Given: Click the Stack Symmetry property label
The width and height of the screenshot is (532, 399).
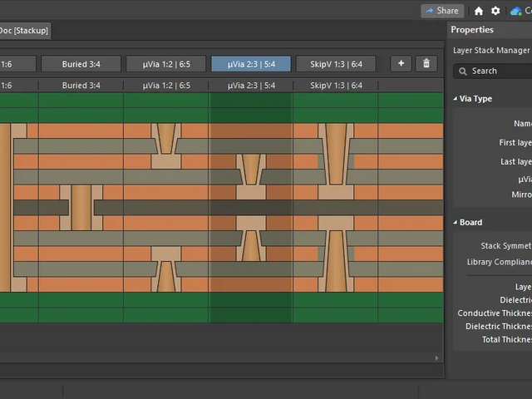Looking at the screenshot, I should (x=506, y=246).
